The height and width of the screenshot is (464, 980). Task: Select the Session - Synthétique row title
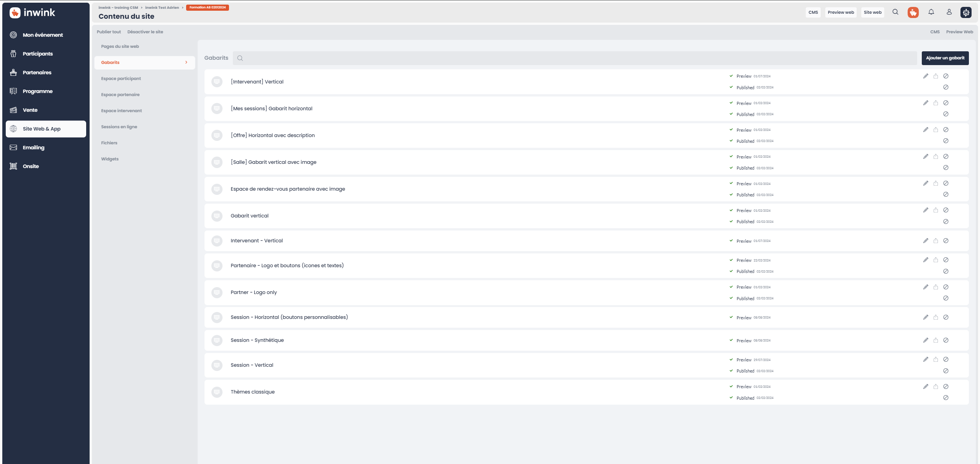click(x=257, y=340)
